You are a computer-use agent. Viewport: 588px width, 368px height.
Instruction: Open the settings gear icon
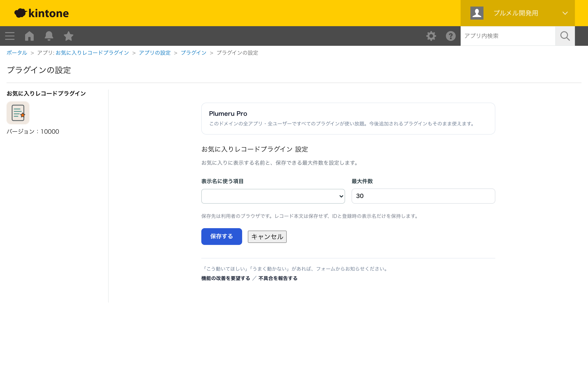click(431, 36)
